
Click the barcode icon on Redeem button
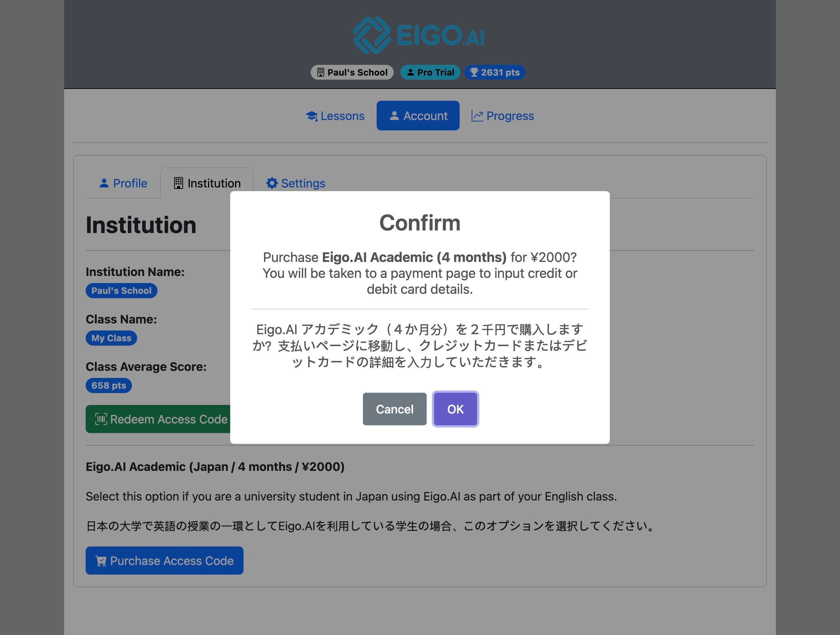pos(101,419)
